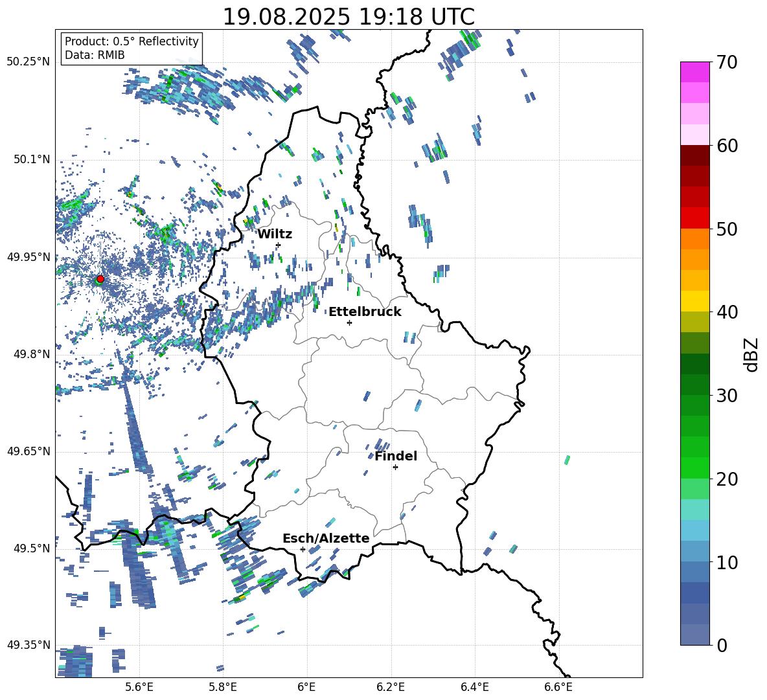Click the longitude label '6.4°E'

pos(475,687)
